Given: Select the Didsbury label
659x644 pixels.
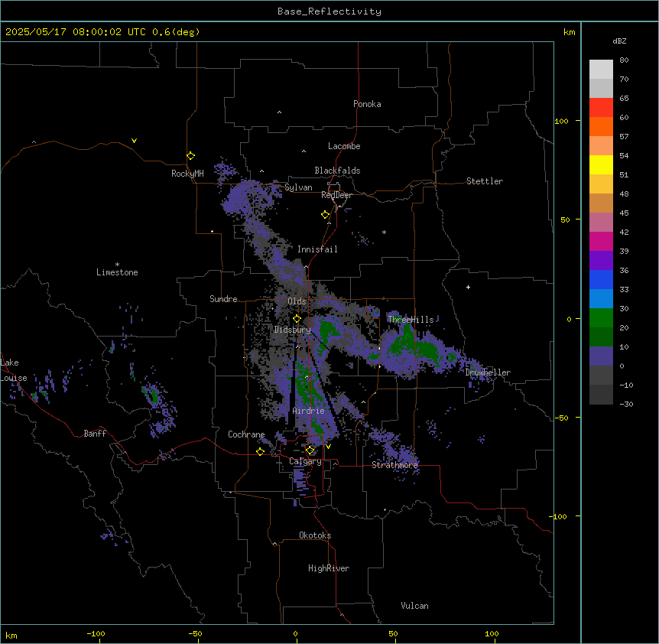Looking at the screenshot, I should (292, 330).
